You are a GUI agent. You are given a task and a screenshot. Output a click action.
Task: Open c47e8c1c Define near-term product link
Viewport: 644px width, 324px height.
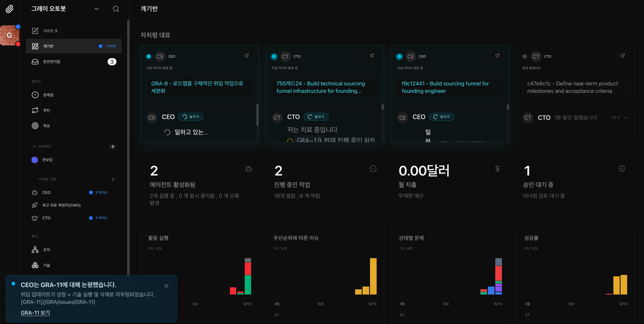click(576, 87)
